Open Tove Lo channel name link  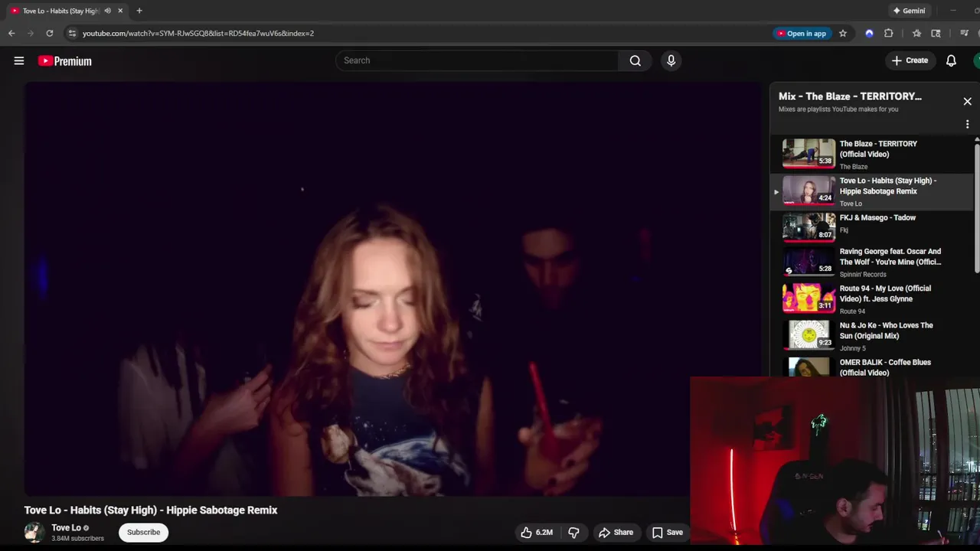pyautogui.click(x=66, y=528)
